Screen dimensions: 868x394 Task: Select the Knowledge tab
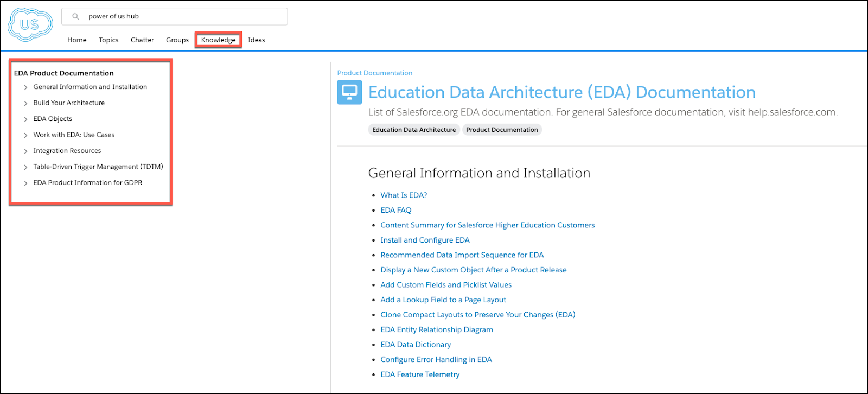[218, 40]
